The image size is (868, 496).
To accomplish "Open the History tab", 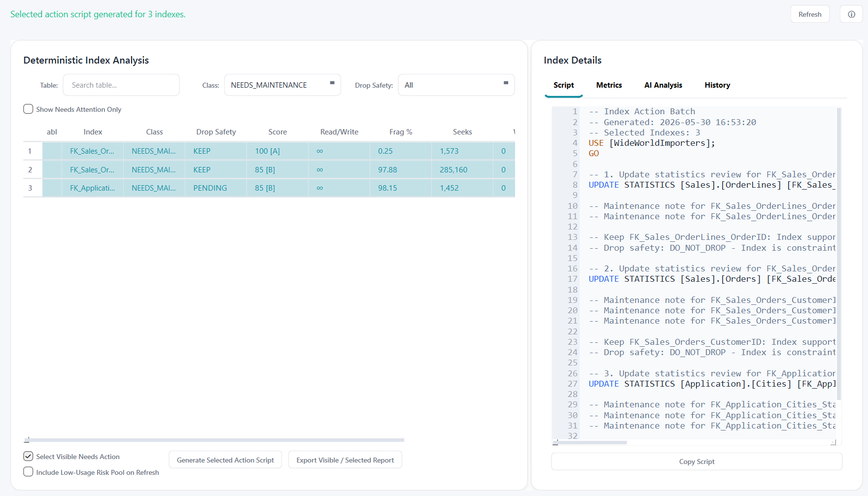I will 717,85.
